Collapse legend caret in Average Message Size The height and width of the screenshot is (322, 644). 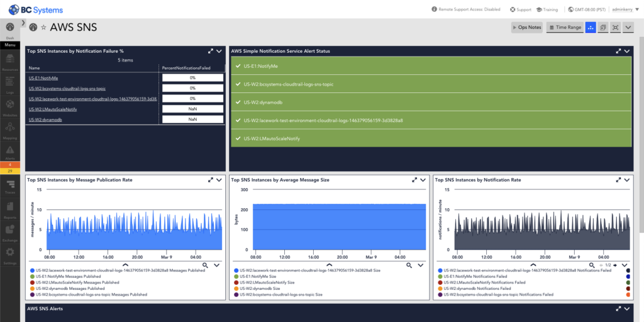(x=329, y=265)
